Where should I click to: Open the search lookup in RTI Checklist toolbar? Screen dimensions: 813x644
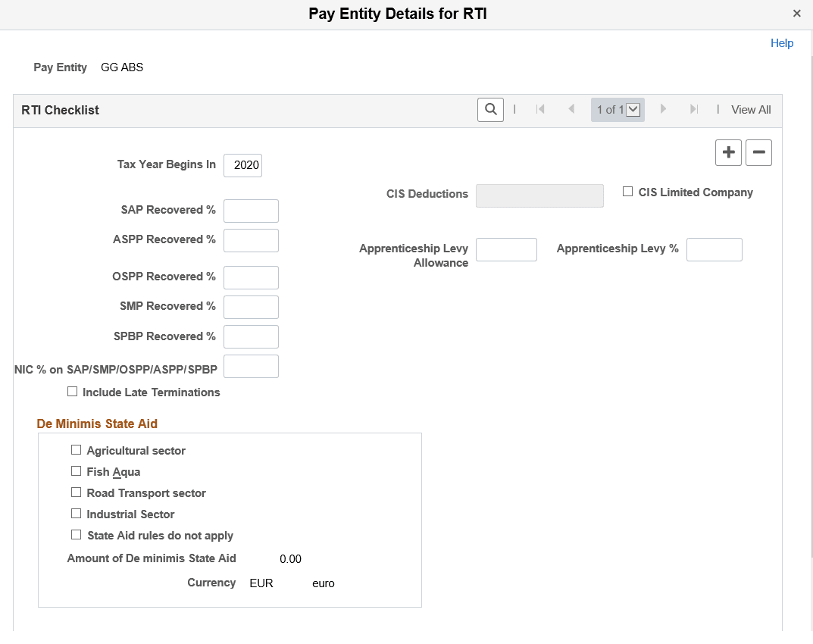489,109
